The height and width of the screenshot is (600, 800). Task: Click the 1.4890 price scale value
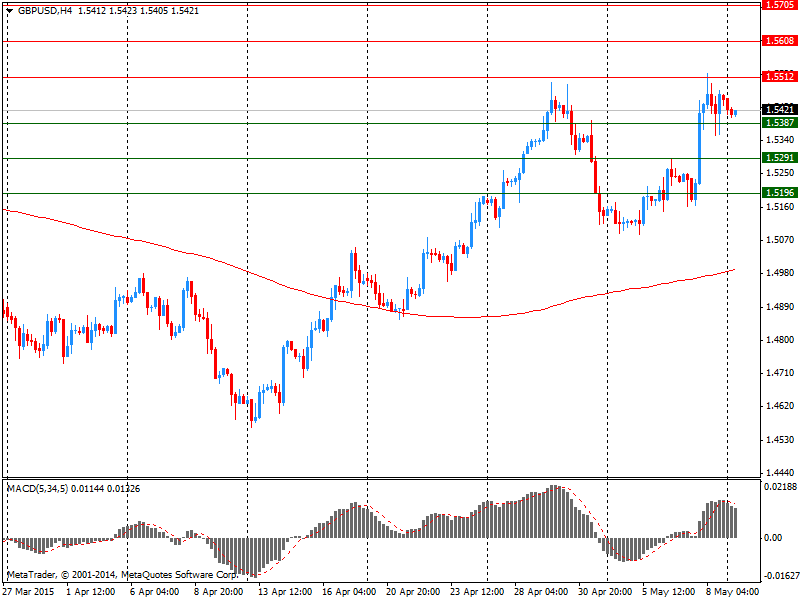[780, 307]
